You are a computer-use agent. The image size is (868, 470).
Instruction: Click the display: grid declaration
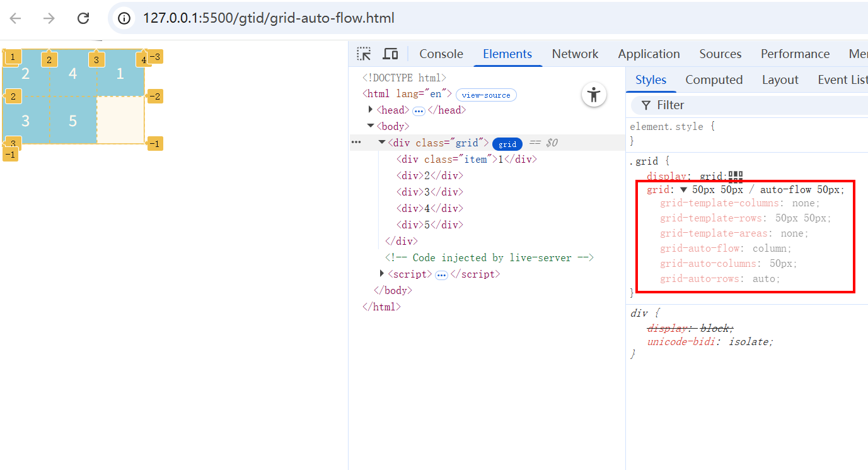click(x=686, y=176)
